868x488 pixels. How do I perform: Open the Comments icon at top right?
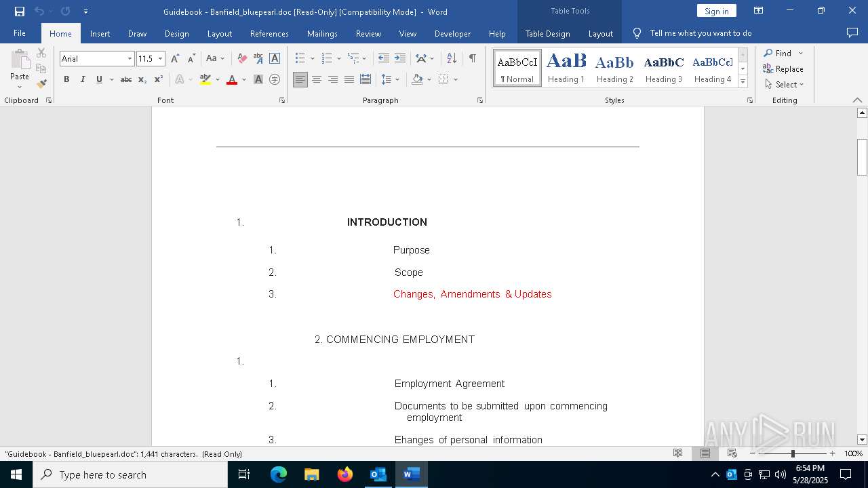pyautogui.click(x=852, y=33)
